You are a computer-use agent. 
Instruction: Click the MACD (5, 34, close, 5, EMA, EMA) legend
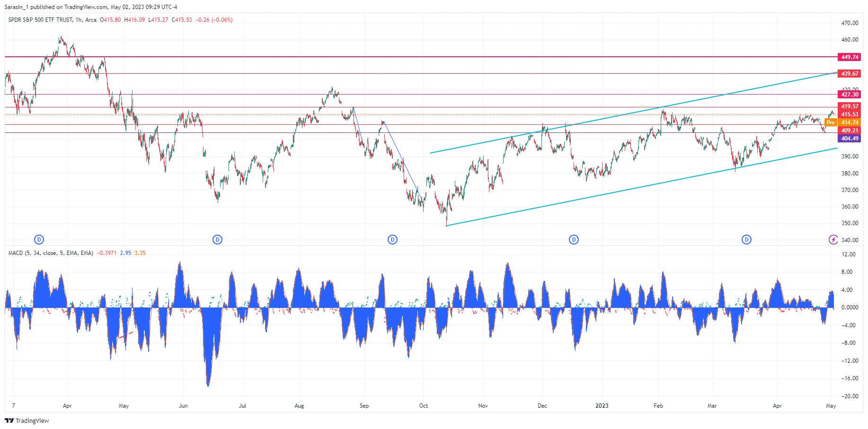point(51,253)
